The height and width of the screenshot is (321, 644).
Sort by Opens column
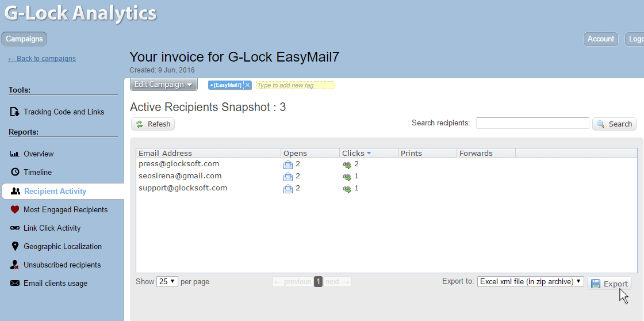(310, 153)
